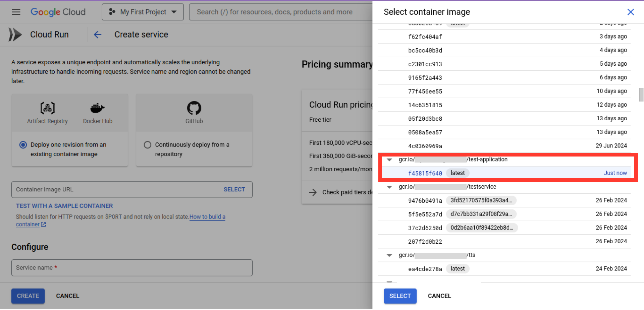Collapse the gcr.io testservice repository
The image size is (644, 310).
[389, 187]
